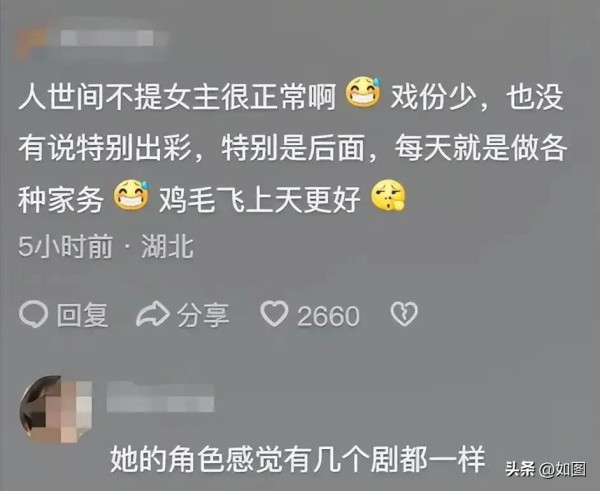Open the pixelated avatar of the reply user
This screenshot has width=600, height=491.
(x=56, y=409)
